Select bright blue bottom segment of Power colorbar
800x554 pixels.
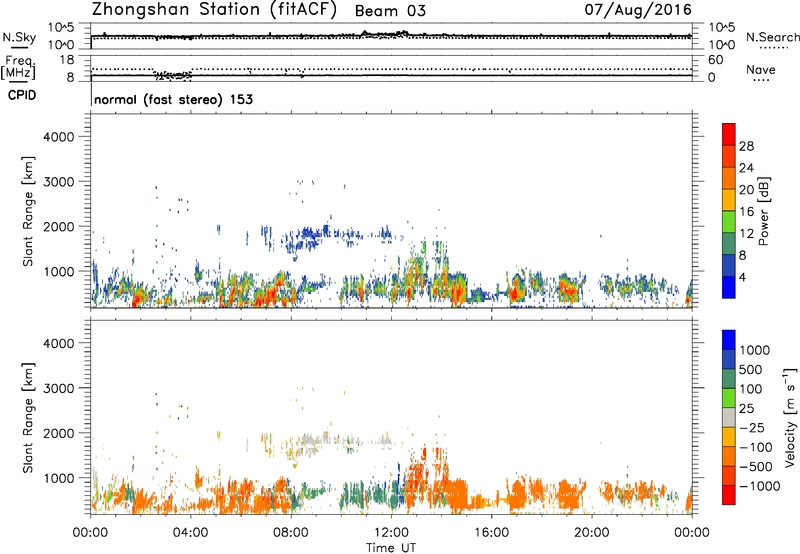pyautogui.click(x=729, y=287)
